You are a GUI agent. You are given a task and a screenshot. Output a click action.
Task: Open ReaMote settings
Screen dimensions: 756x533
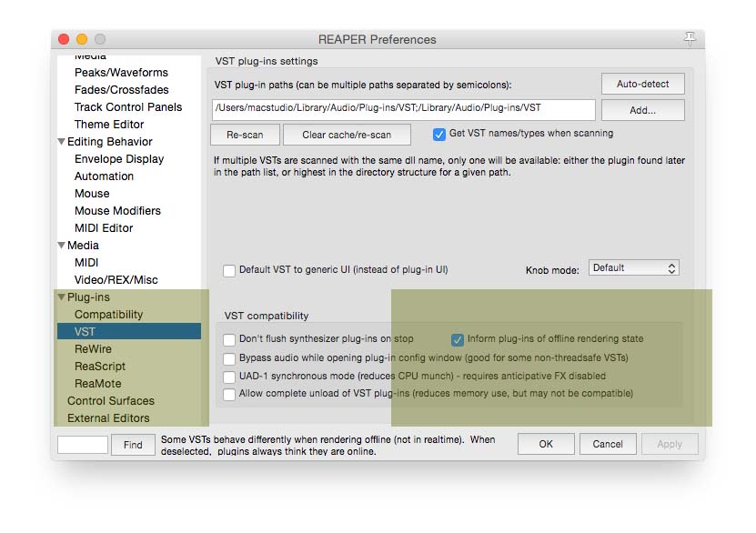click(x=98, y=384)
